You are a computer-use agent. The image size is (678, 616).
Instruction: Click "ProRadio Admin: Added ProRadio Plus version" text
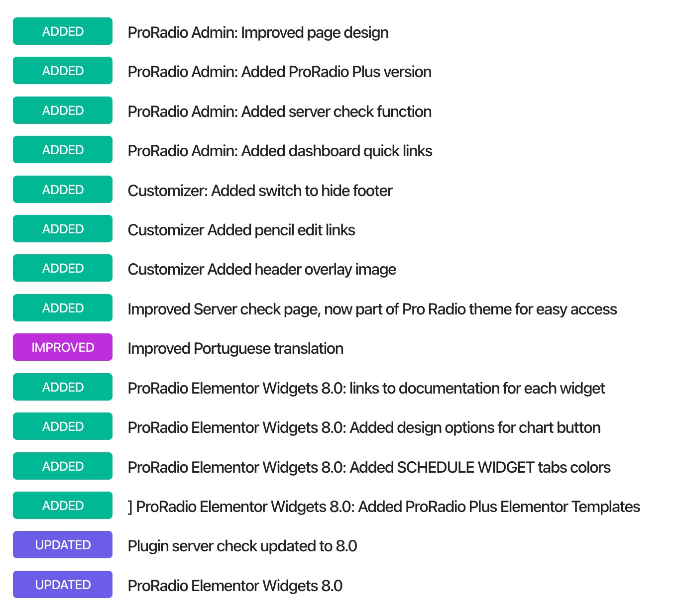point(279,72)
